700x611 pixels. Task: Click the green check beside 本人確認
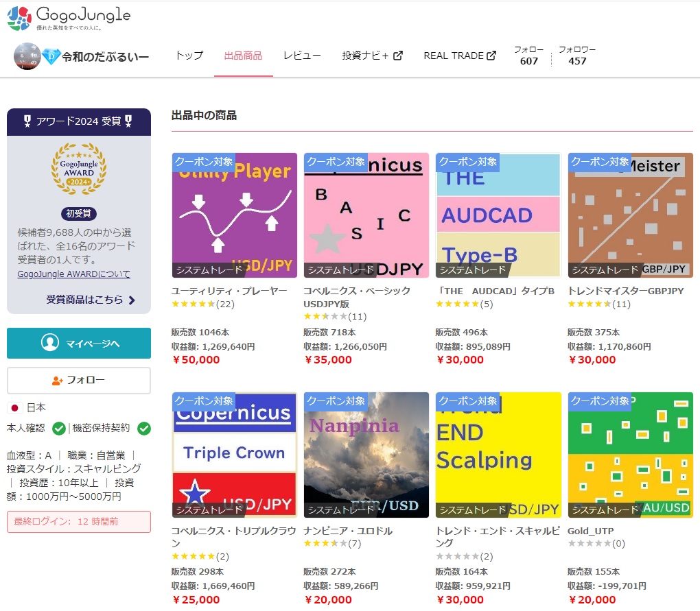[59, 429]
